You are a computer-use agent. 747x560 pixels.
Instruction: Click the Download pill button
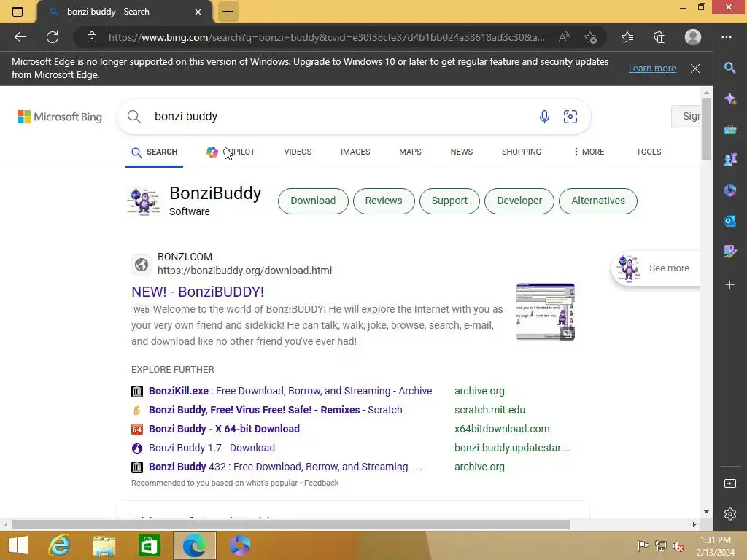(x=313, y=201)
